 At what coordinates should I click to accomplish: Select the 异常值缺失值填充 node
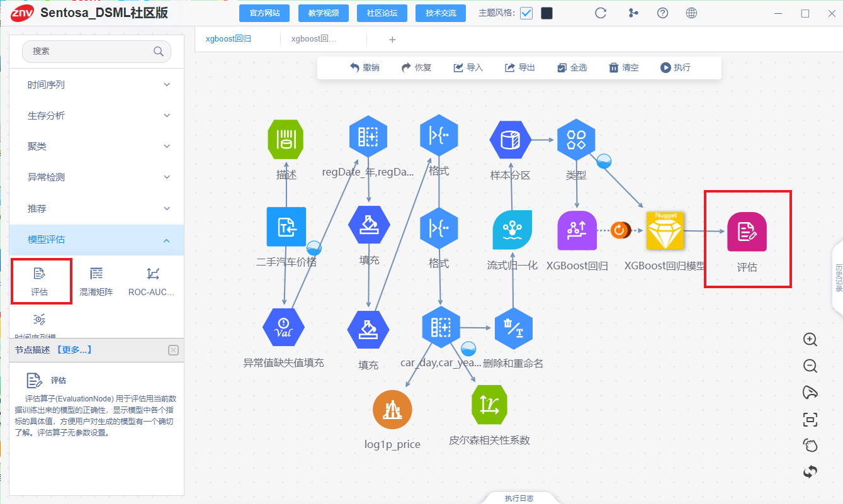click(283, 327)
